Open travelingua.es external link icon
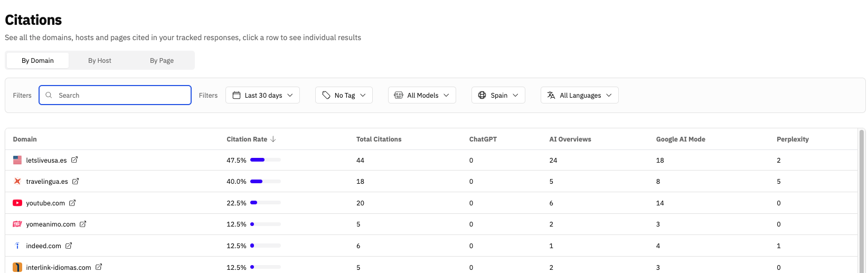The height and width of the screenshot is (273, 868). tap(76, 181)
